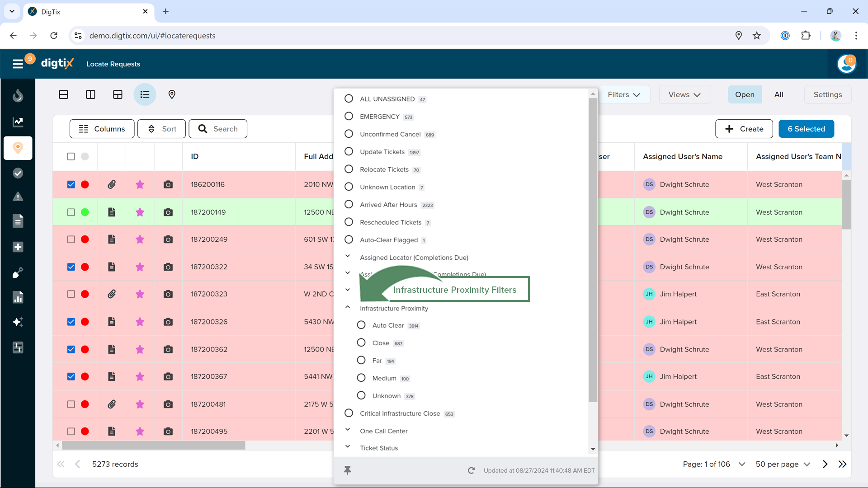Click the Create button
The image size is (868, 488).
[x=744, y=129]
